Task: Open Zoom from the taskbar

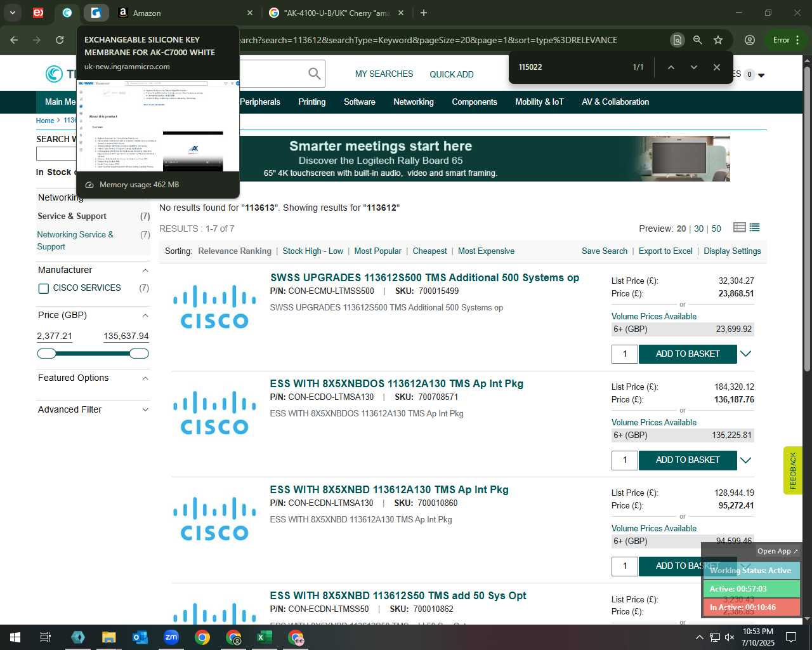Action: 171,637
